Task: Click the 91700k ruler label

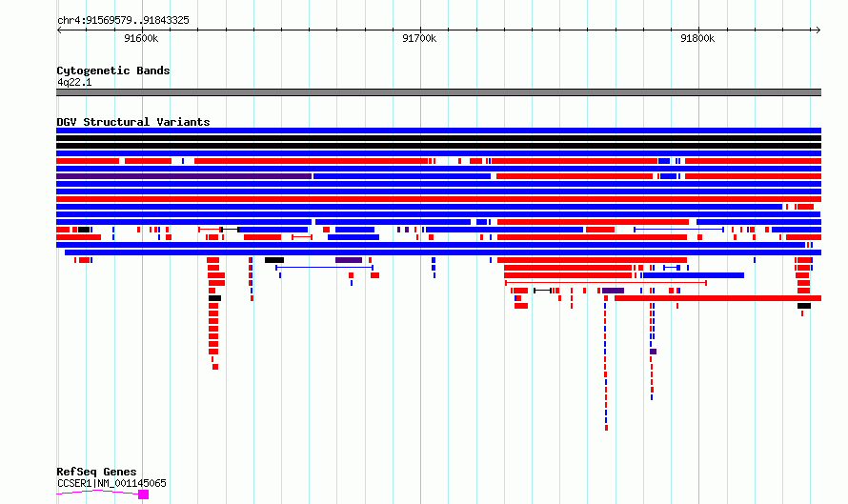Action: point(419,38)
